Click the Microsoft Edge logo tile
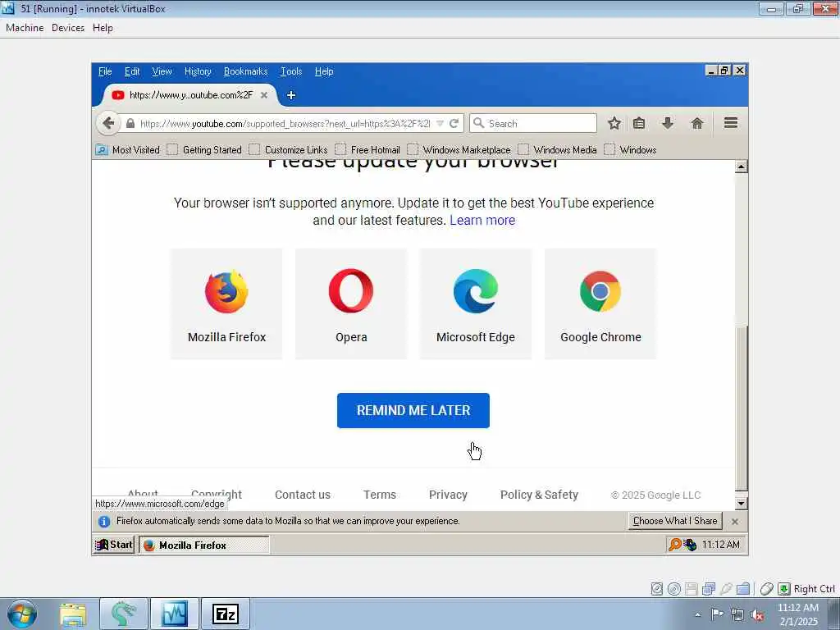Viewport: 840px width, 630px height. pos(476,304)
